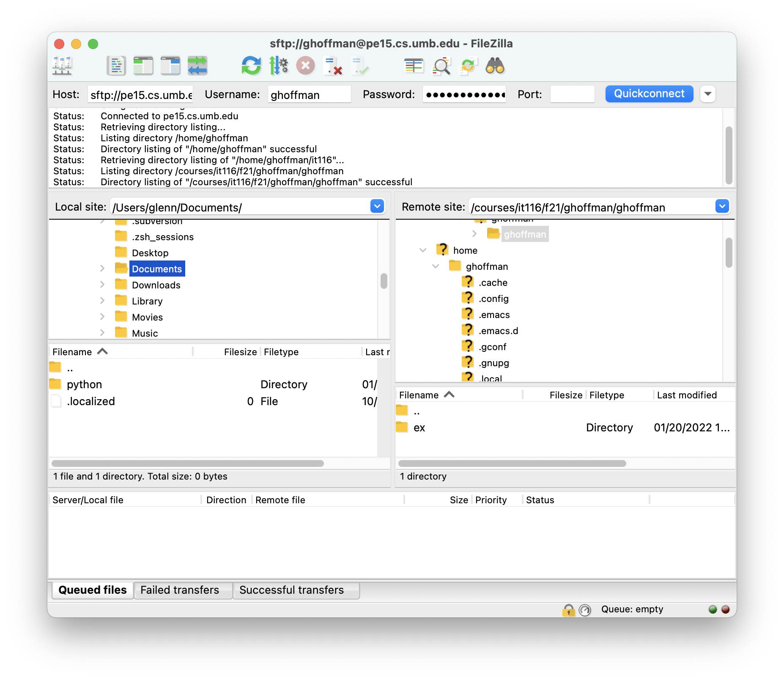Switch to the Queued files tab

click(93, 590)
